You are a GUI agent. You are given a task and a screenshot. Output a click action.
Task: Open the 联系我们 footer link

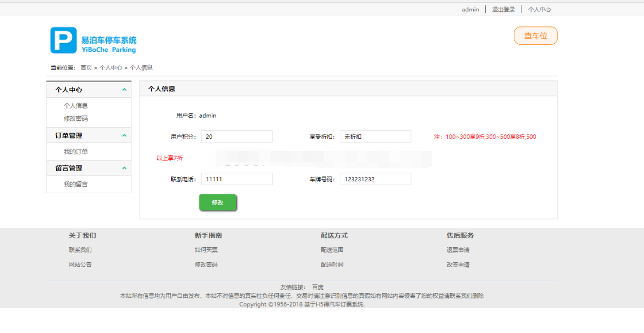coord(80,250)
